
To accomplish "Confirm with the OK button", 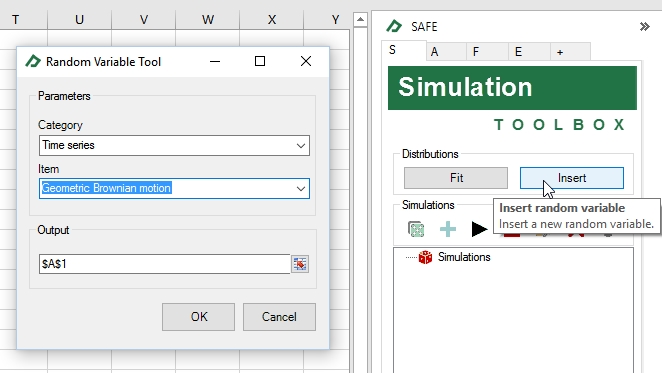I will (x=198, y=317).
